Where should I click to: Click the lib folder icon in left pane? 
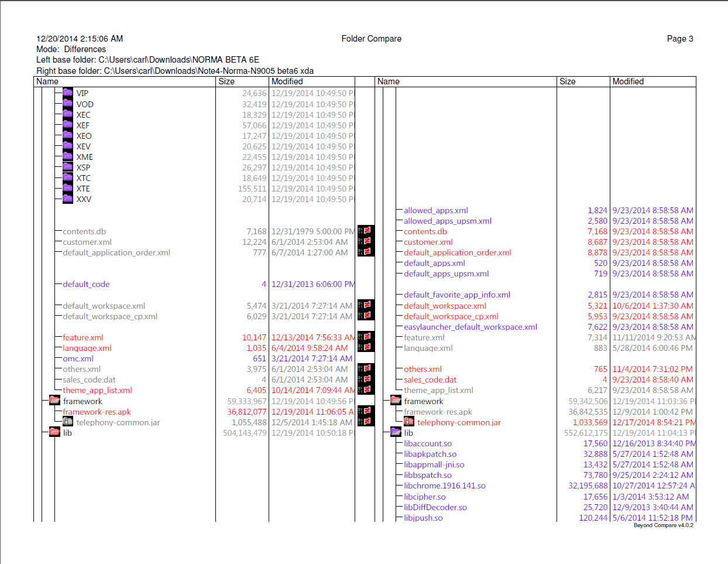pyautogui.click(x=54, y=432)
